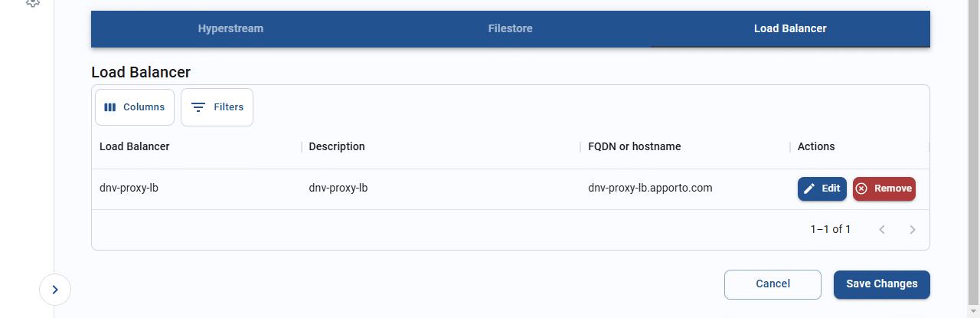Screen dimensions: 980x318
Task: Switch to the Hyperstream tab
Action: point(230,28)
